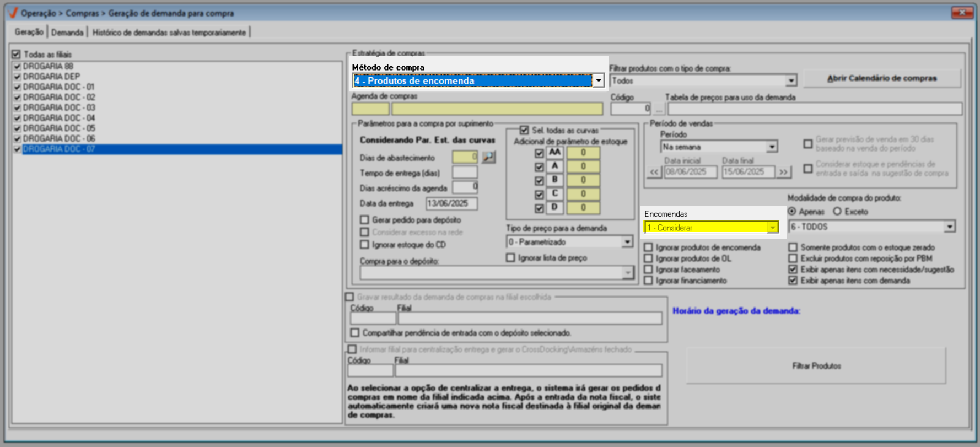Check Gerar pedido para depósito option
This screenshot has width=980, height=447.
364,220
